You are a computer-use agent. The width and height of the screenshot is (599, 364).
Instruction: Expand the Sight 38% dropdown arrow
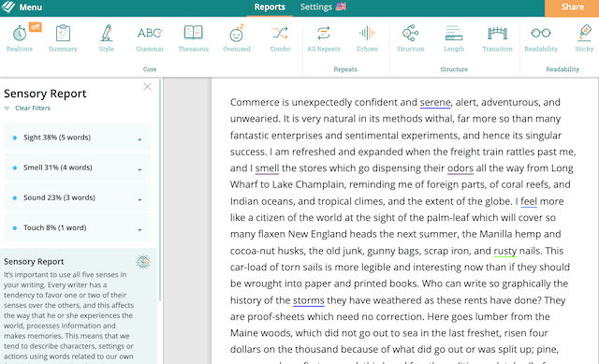click(139, 139)
